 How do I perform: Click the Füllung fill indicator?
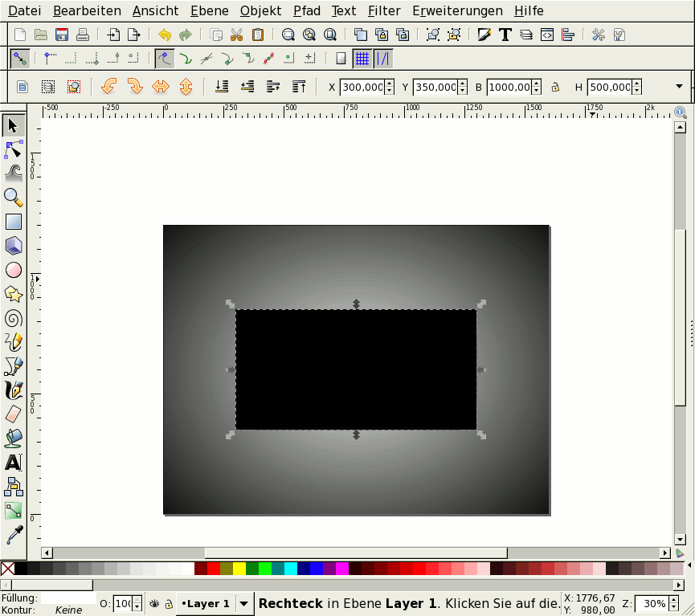(68, 598)
